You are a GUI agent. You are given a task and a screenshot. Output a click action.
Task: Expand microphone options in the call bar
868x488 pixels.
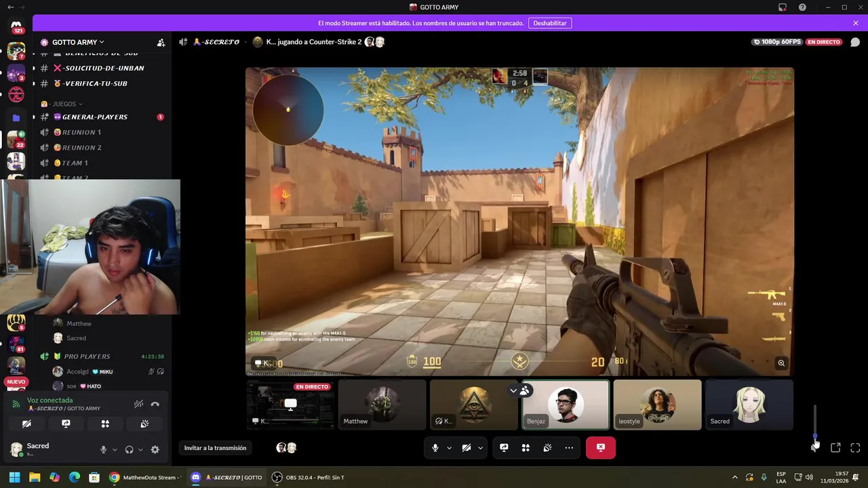pos(449,448)
